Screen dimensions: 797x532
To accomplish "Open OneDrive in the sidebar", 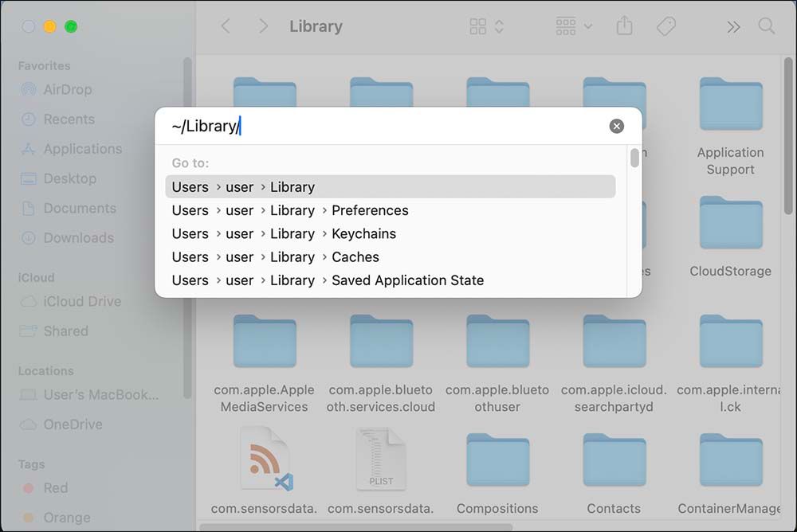I will [61, 424].
